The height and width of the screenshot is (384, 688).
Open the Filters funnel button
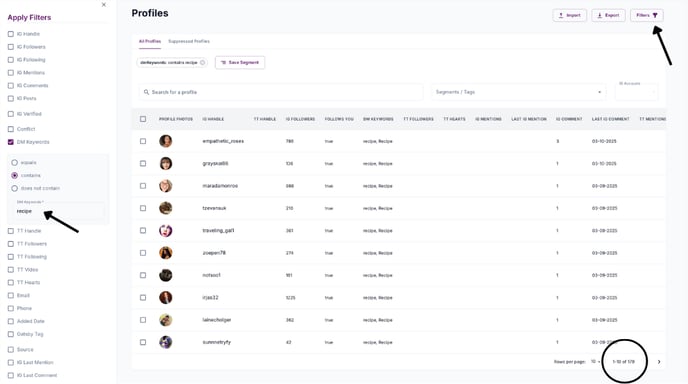point(647,15)
